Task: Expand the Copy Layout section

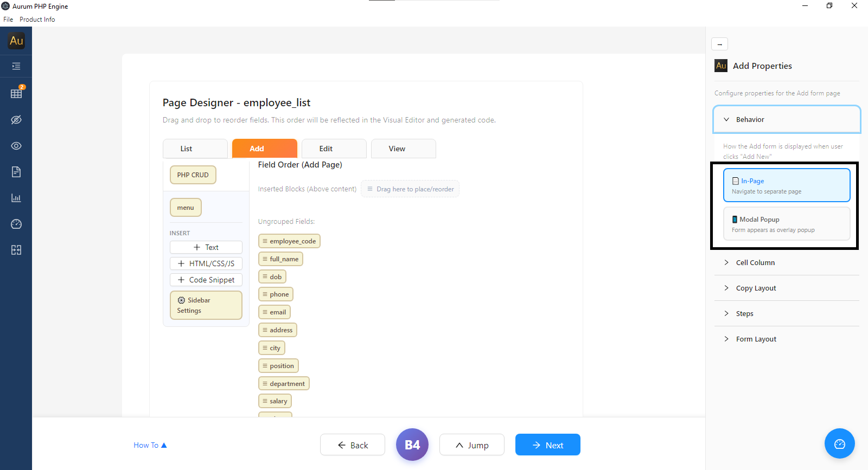Action: pos(787,288)
